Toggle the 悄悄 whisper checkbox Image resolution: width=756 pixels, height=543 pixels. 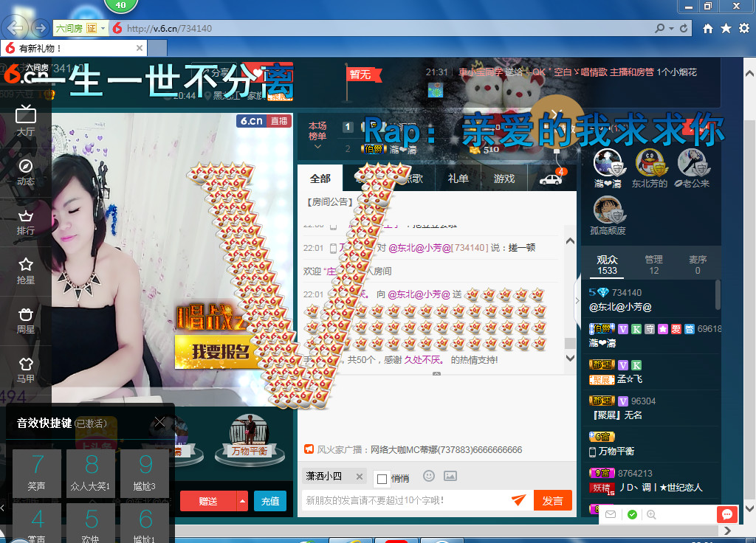tap(382, 478)
